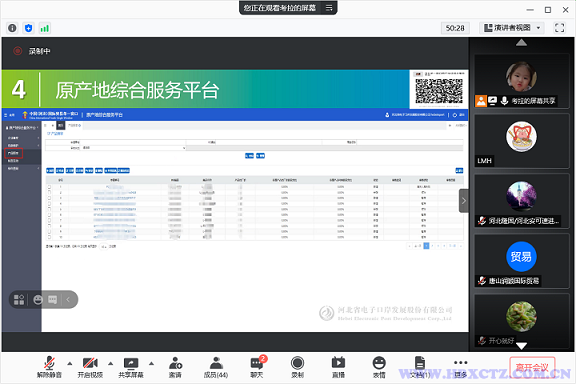Open the emoji reactions icon
Viewport: 576px width, 384px height.
(x=379, y=367)
